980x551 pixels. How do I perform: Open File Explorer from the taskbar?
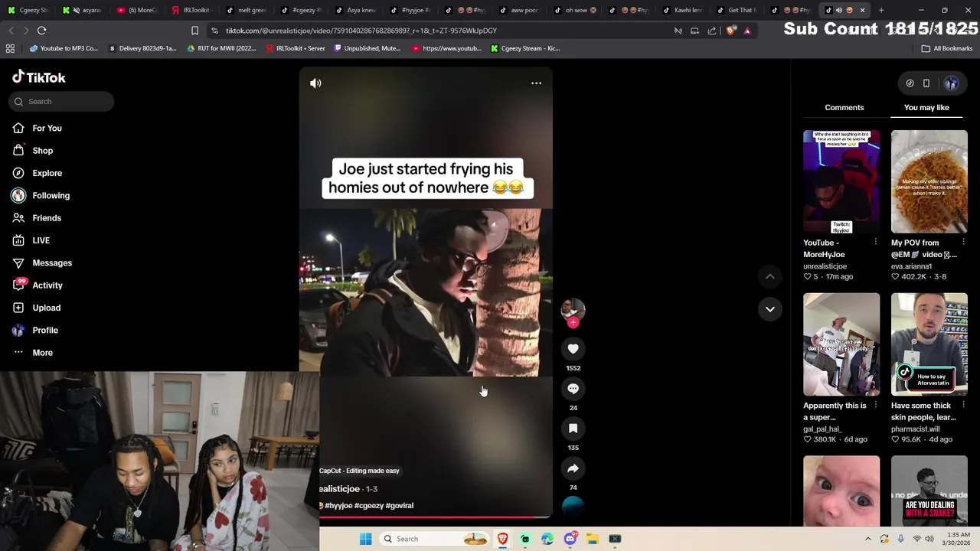click(592, 539)
